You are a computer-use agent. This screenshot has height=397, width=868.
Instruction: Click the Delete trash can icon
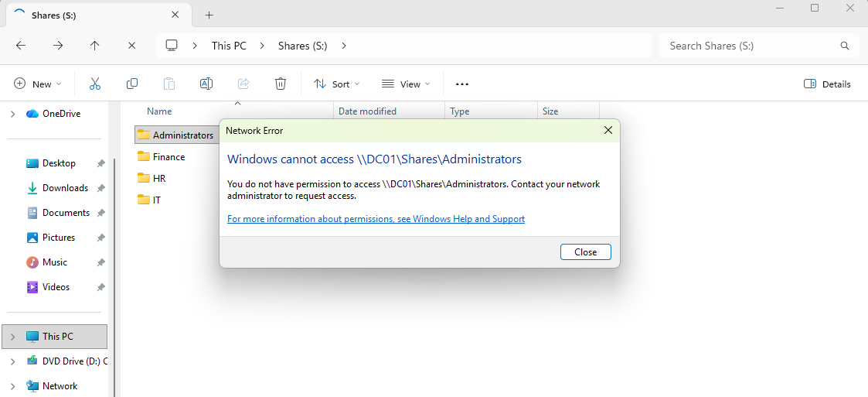281,84
